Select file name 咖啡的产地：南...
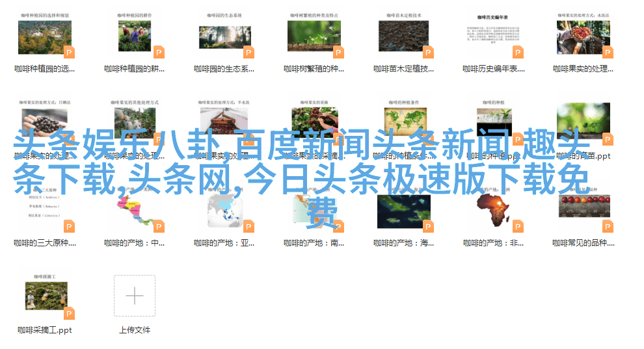The image size is (644, 349). [x=314, y=243]
